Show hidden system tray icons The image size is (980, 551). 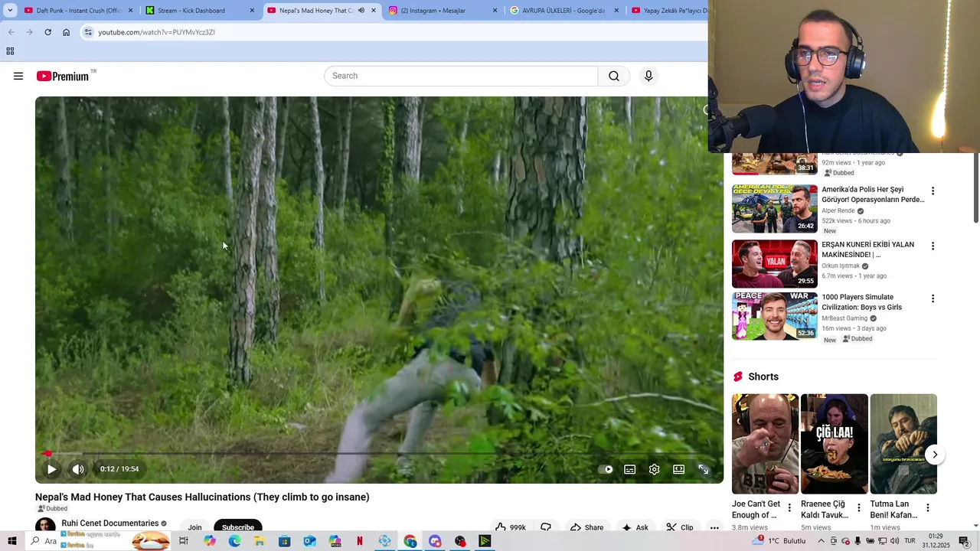tap(821, 541)
